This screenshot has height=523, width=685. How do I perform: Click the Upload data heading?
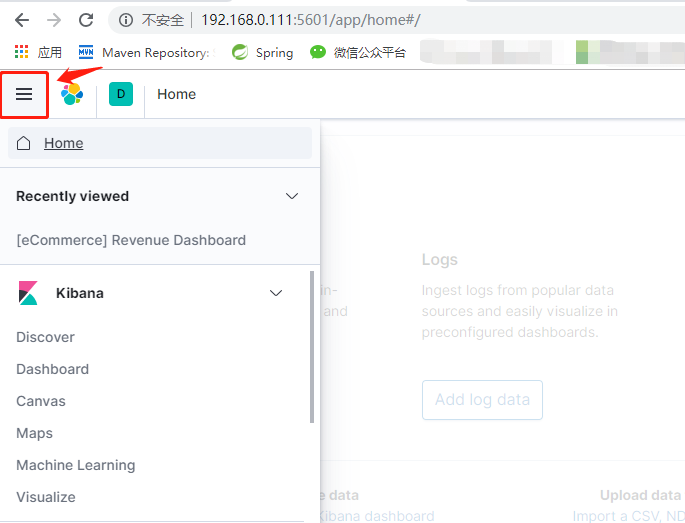click(x=640, y=495)
